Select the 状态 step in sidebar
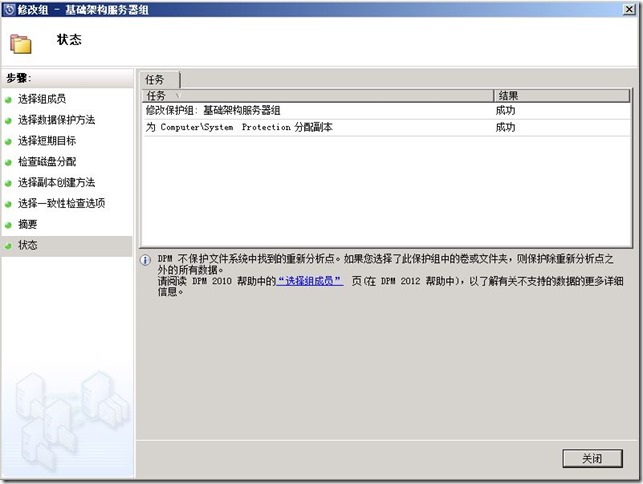Screen dimensions: 643x484 66,246
